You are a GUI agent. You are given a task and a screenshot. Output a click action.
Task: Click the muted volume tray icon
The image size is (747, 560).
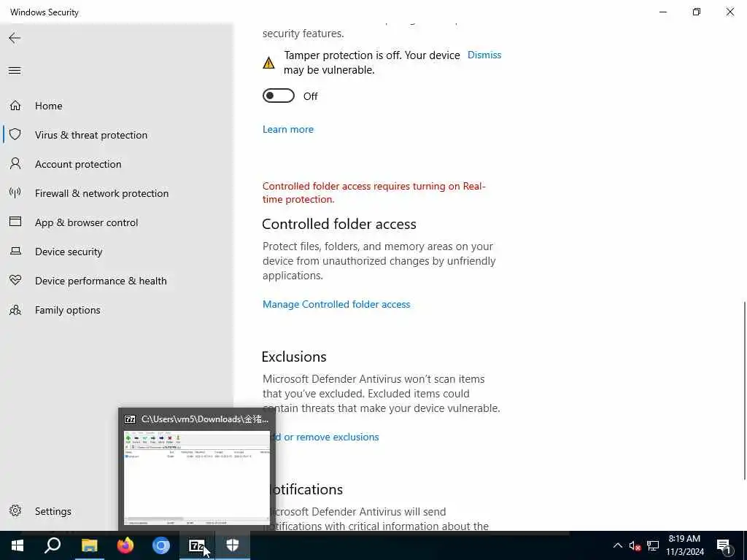tap(635, 545)
